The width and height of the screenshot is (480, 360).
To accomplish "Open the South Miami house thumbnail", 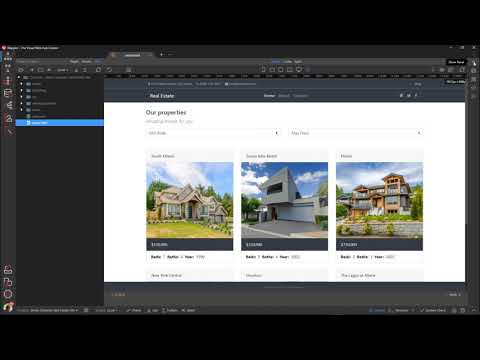I will coord(190,200).
